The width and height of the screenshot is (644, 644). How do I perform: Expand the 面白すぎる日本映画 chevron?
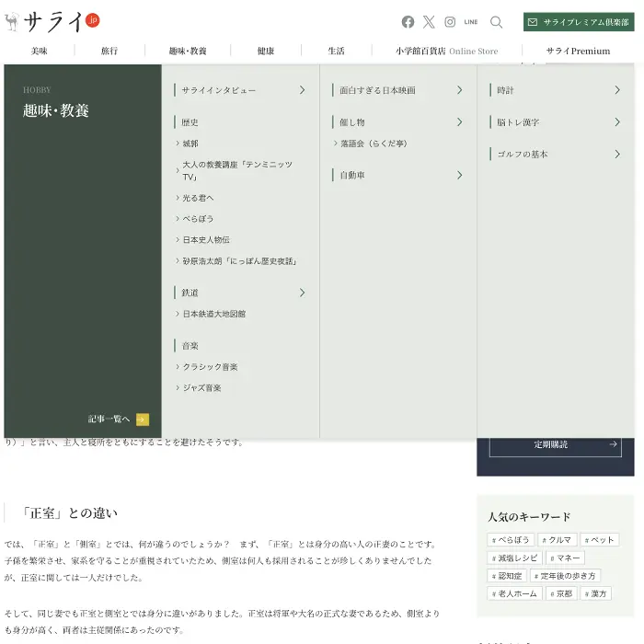[x=459, y=90]
